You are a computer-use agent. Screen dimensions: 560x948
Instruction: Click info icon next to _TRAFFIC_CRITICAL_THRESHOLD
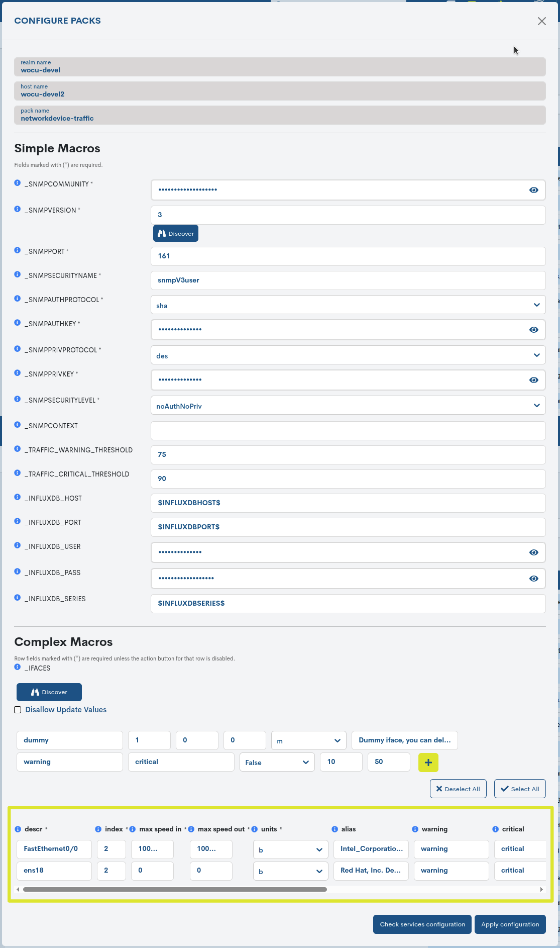point(18,473)
